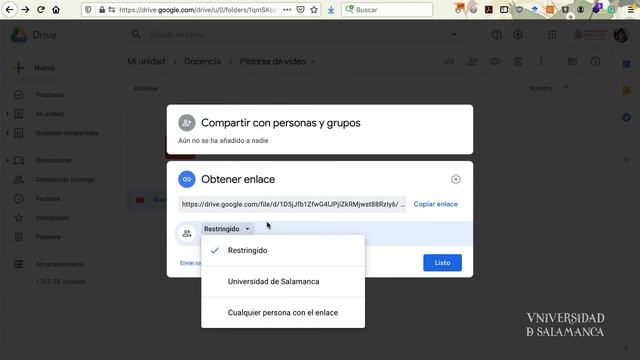640x360 pixels.
Task: Switch Drive to list layout view
Action: [572, 62]
